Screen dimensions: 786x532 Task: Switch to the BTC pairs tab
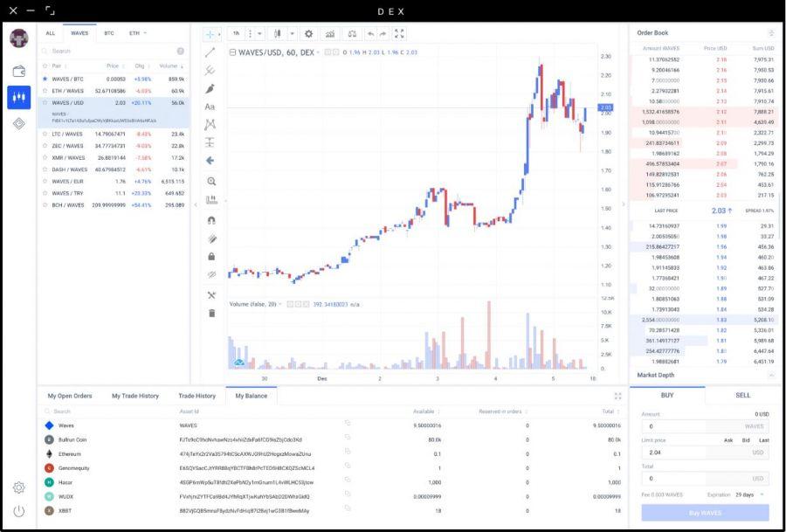[x=109, y=33]
